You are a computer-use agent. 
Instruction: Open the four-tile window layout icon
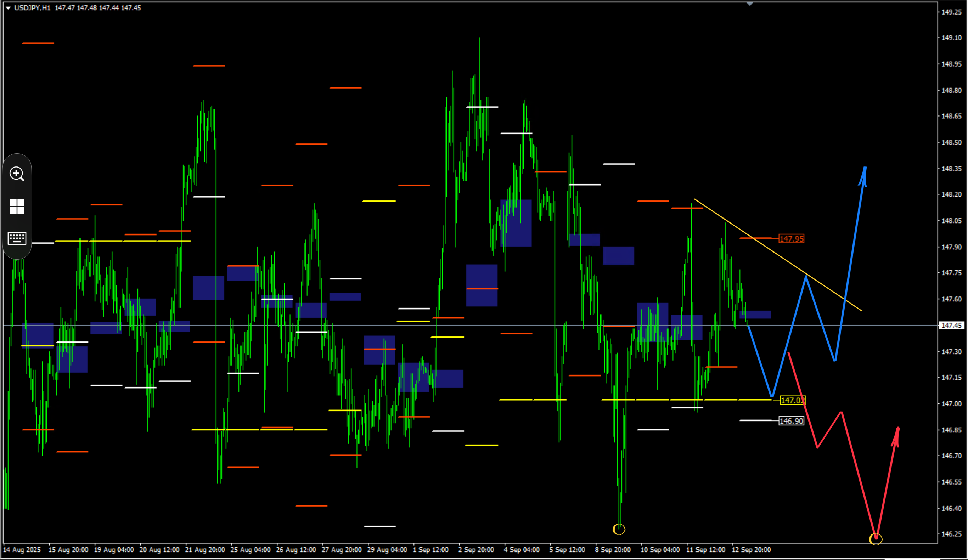click(17, 207)
